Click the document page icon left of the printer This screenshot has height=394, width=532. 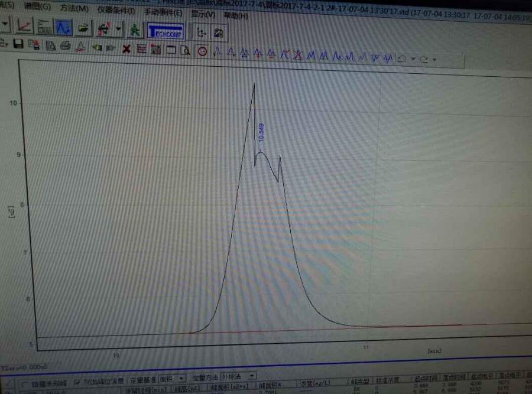pos(51,45)
